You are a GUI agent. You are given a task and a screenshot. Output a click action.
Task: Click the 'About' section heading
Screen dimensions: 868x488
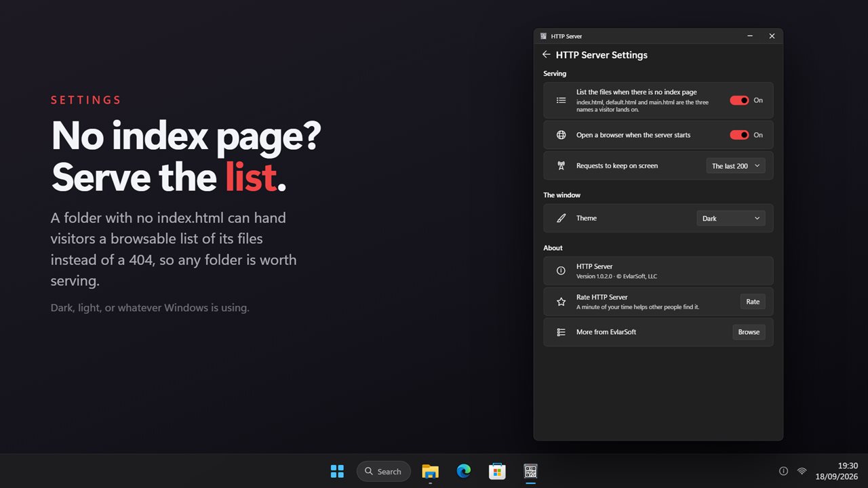553,248
